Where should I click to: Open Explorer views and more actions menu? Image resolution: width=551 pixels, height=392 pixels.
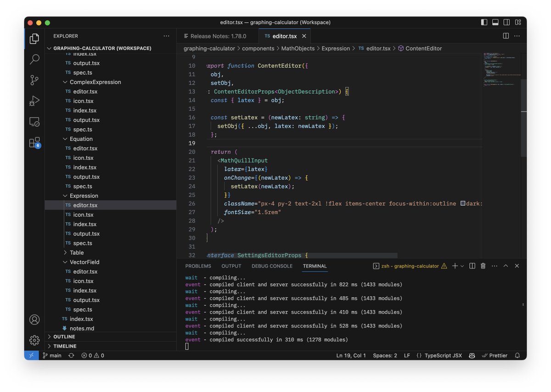coord(166,36)
